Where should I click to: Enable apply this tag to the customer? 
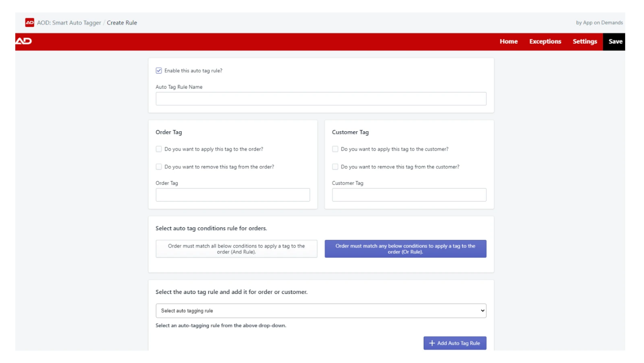(x=335, y=149)
